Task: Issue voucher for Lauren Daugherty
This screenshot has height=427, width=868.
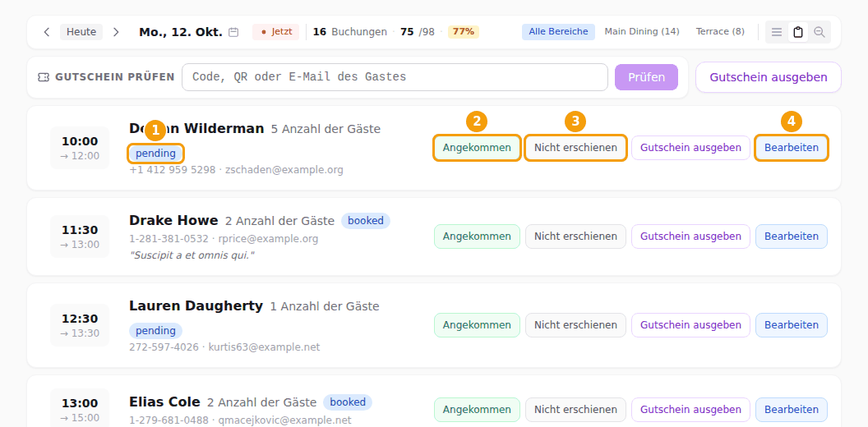Action: click(x=690, y=325)
